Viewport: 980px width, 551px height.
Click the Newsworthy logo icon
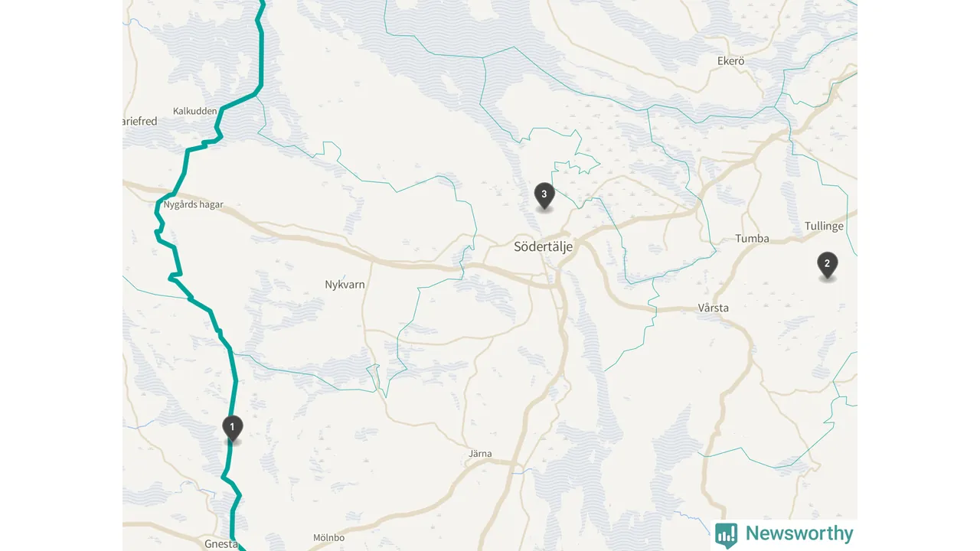[726, 534]
